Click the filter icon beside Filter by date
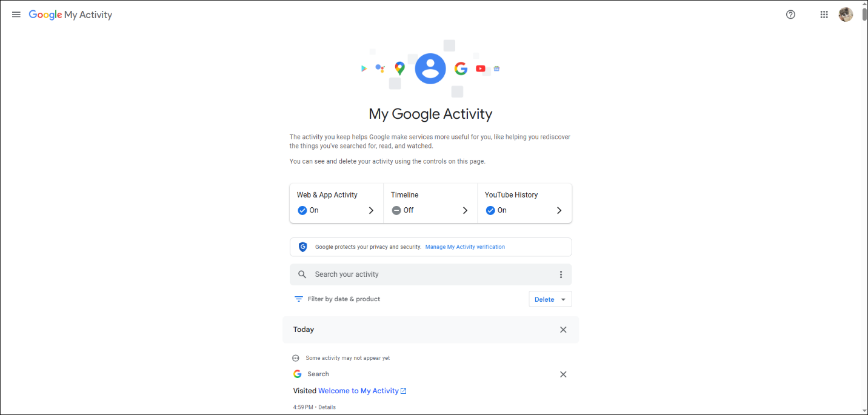 [x=298, y=299]
